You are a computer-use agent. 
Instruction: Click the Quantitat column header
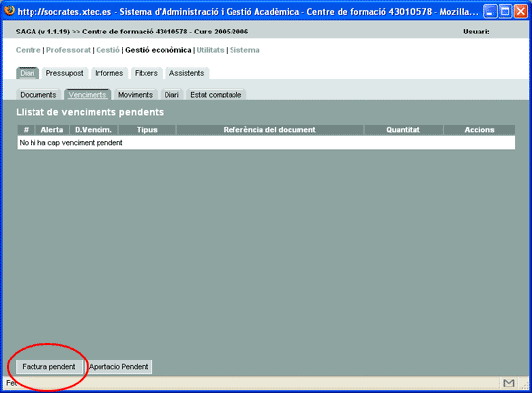pos(403,130)
